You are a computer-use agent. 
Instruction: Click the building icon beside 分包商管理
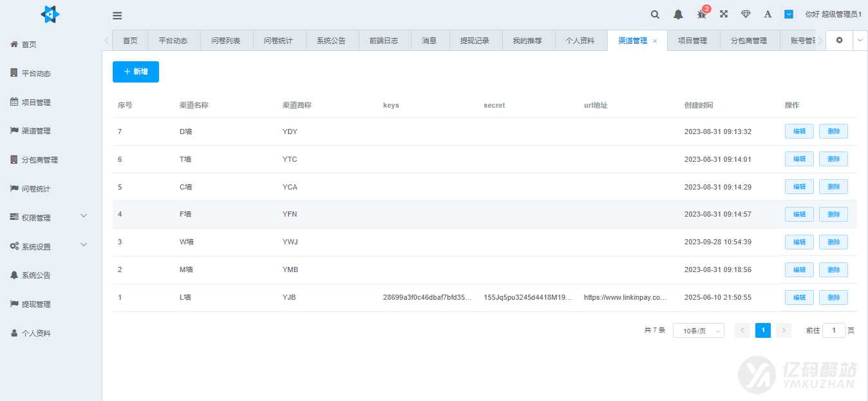14,159
